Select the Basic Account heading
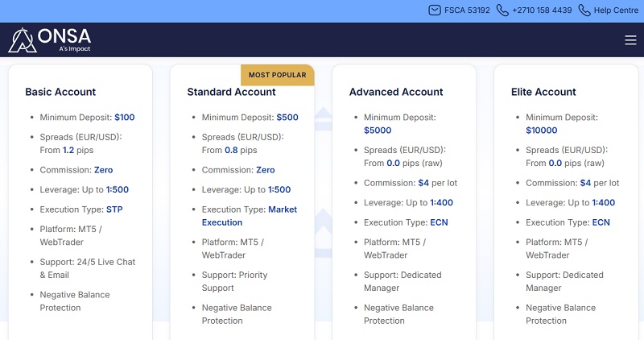Screen dimensions: 644x340 pos(60,92)
